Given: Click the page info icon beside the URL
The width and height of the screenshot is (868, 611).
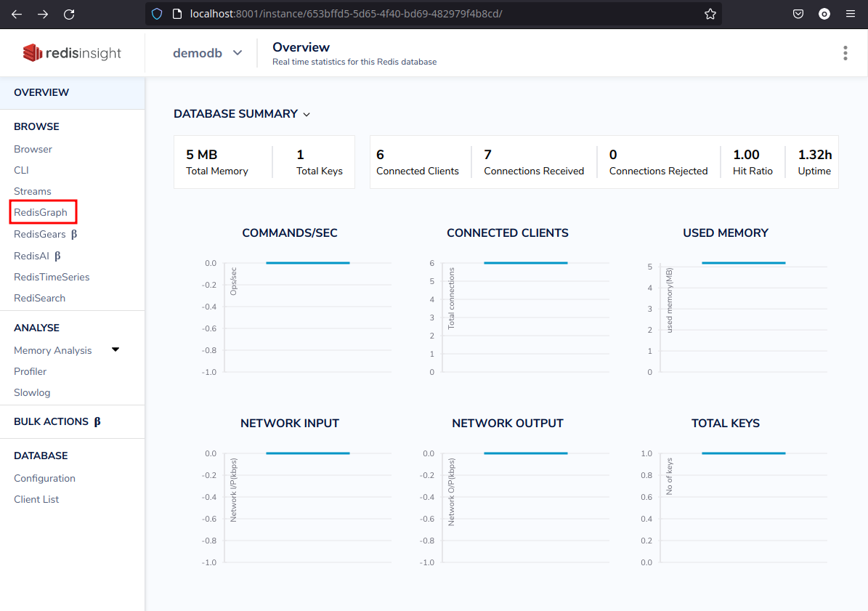Looking at the screenshot, I should [x=177, y=14].
